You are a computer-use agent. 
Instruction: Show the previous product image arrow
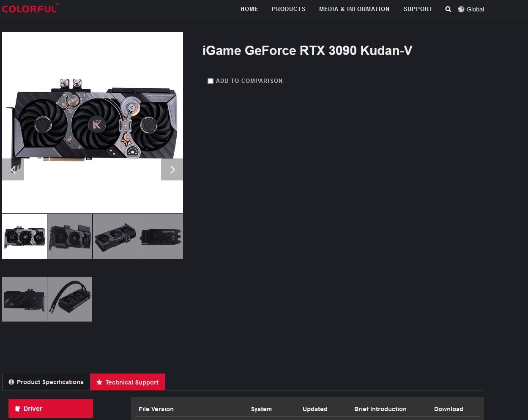pos(13,169)
